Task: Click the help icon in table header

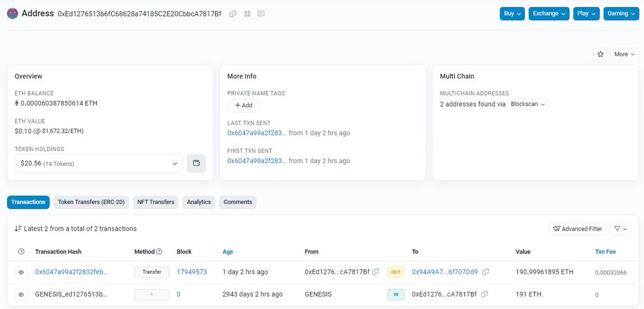Action: (21, 252)
